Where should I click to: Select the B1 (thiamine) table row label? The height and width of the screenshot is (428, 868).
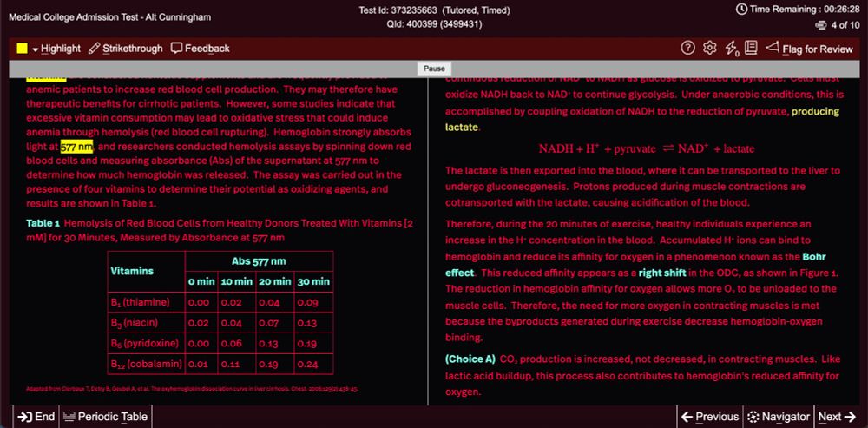click(x=140, y=303)
